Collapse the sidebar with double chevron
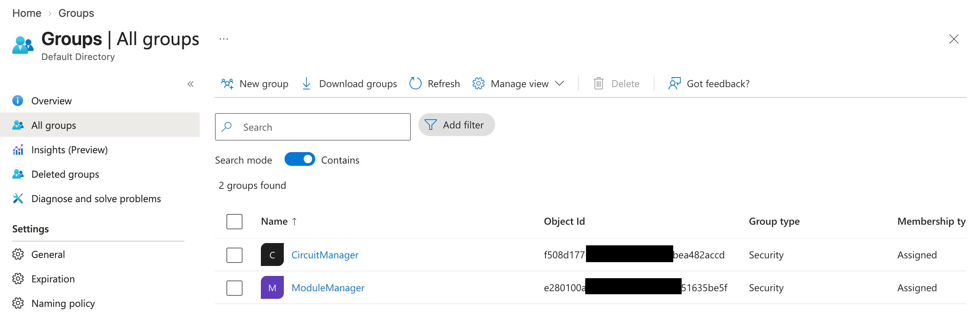 pyautogui.click(x=190, y=84)
